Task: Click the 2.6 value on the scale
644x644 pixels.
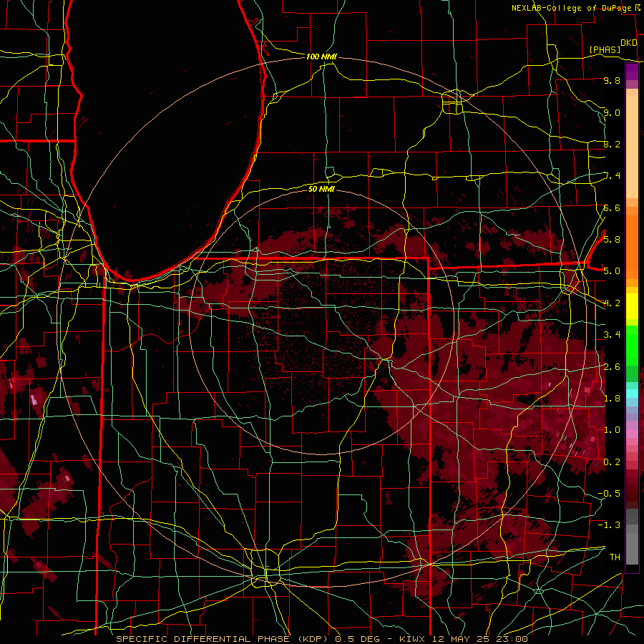Action: (612, 366)
